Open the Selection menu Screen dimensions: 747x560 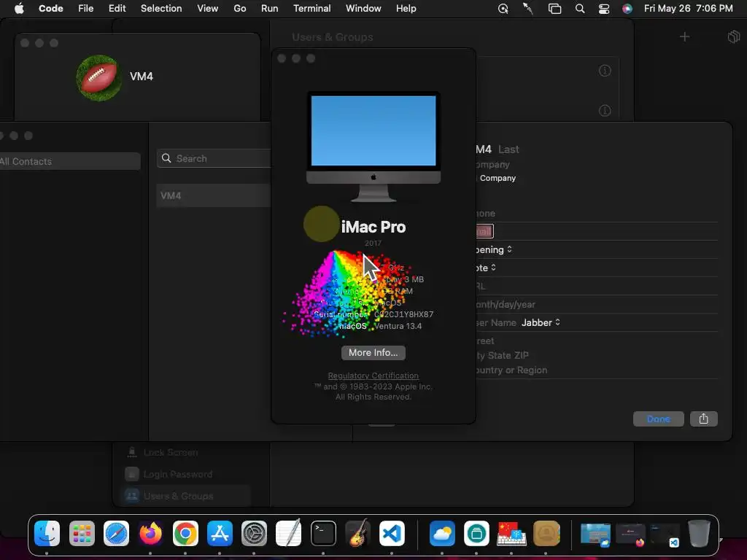[x=161, y=9]
